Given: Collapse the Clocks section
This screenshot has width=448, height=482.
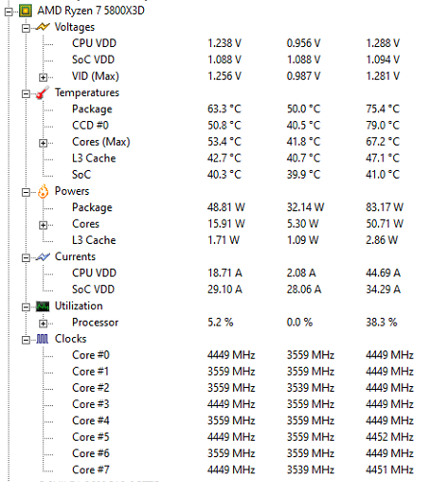Looking at the screenshot, I should pyautogui.click(x=26, y=340).
